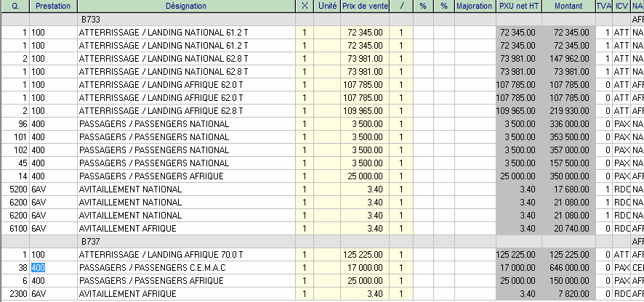Click the Désignation column header
Screen dimensions: 644x302
click(x=185, y=6)
